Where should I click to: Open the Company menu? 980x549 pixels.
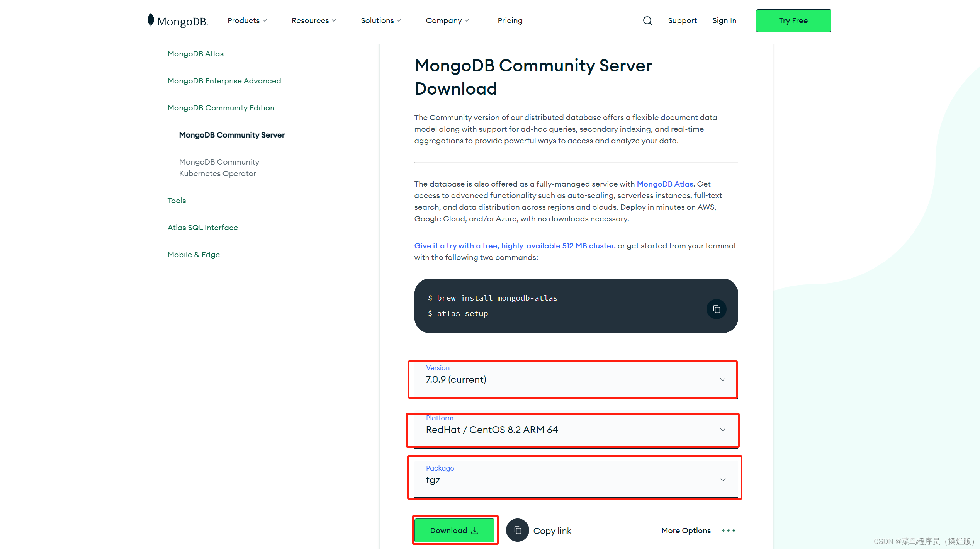click(x=447, y=20)
